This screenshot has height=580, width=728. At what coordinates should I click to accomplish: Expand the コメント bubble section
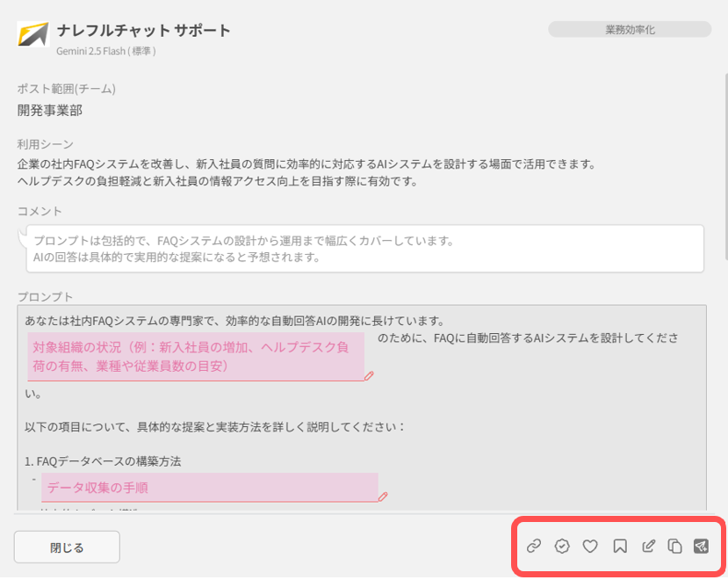[363, 249]
